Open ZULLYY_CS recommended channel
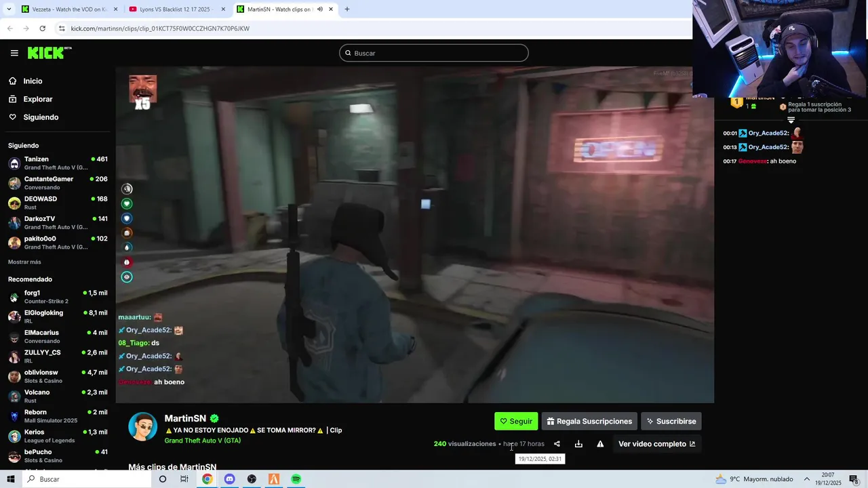This screenshot has height=488, width=868. tap(58, 357)
